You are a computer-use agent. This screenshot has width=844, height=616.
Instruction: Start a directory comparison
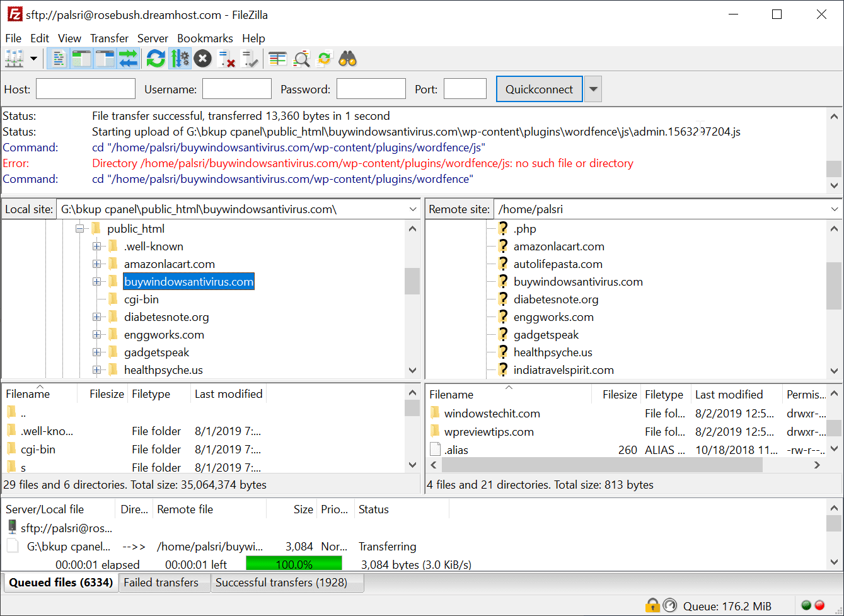pyautogui.click(x=301, y=58)
